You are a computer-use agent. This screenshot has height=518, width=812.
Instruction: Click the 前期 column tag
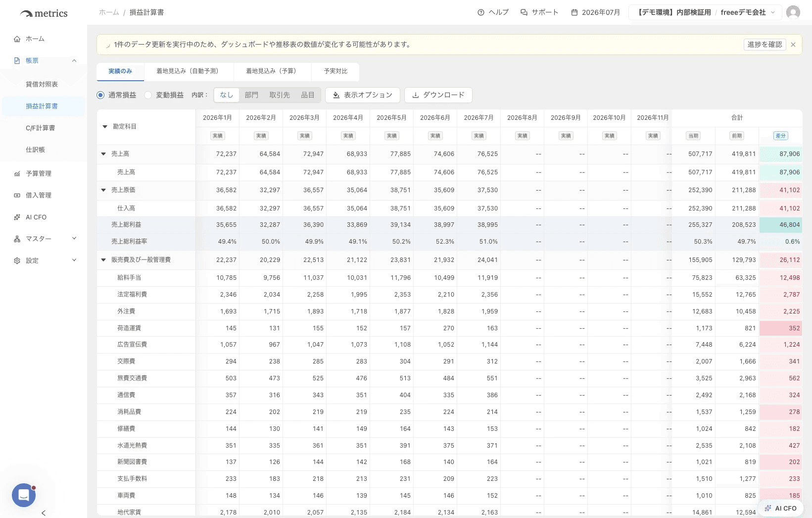(x=737, y=136)
